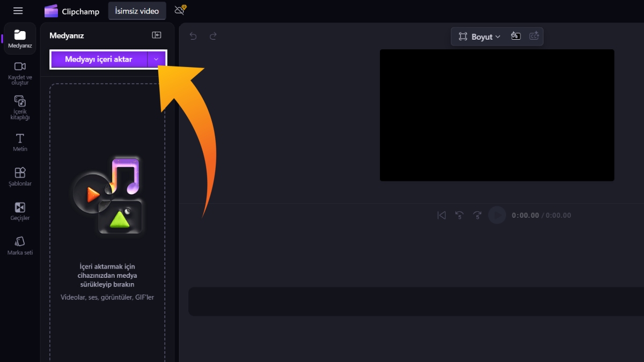Open the Marka seti brand kit
Viewport: 644px width, 362px height.
(x=20, y=246)
